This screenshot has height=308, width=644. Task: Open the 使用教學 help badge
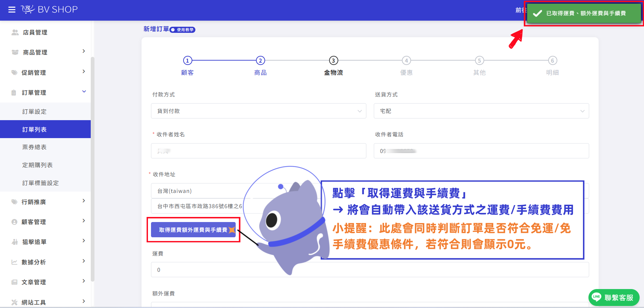pos(183,30)
